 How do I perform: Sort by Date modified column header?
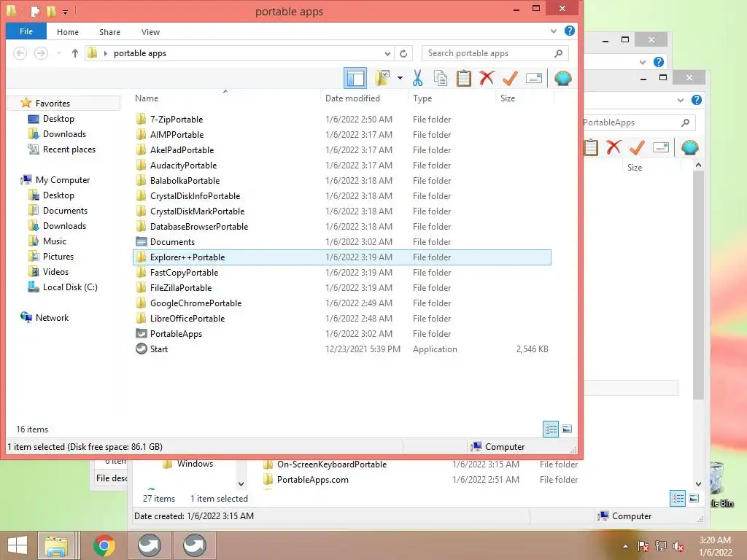tap(352, 98)
